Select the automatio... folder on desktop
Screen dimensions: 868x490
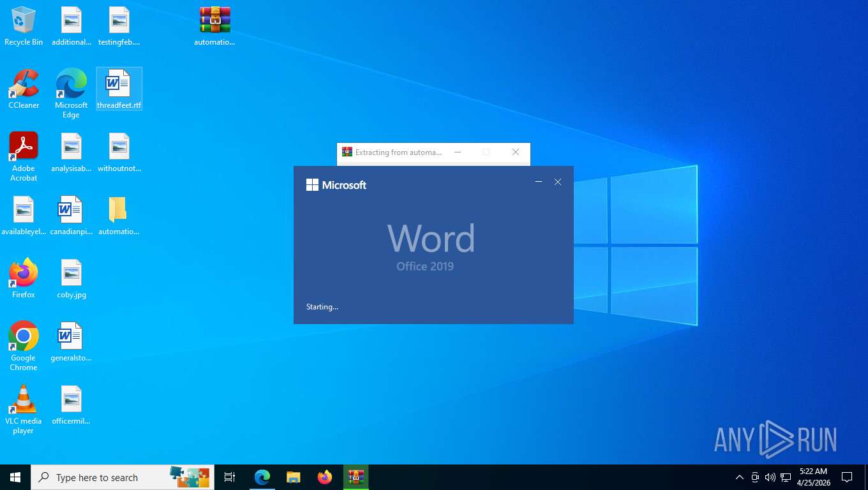pos(119,216)
